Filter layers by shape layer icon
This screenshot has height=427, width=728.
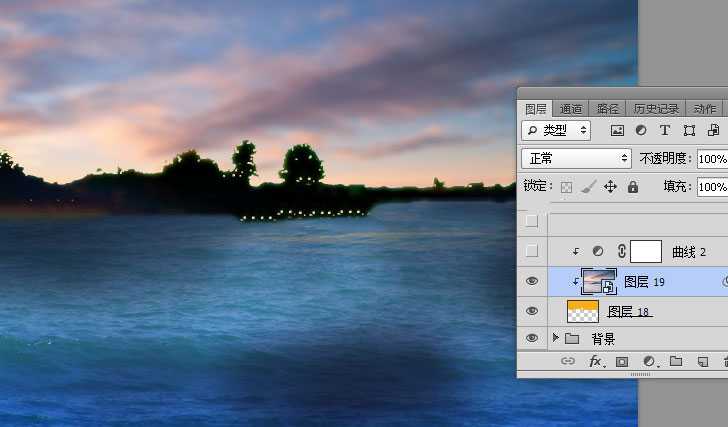[x=689, y=130]
